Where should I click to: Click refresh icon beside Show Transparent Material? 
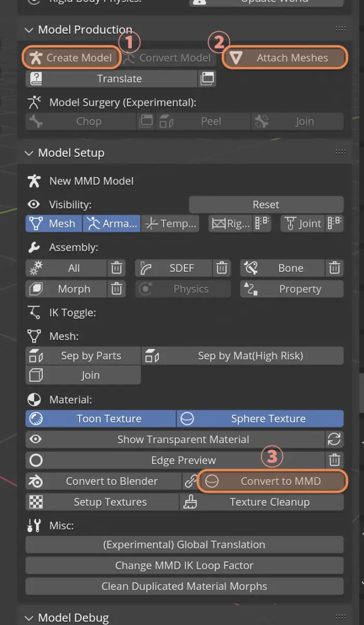334,440
